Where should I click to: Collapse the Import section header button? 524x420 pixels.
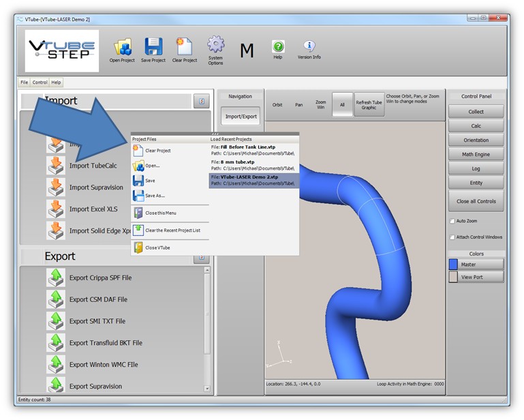(200, 102)
